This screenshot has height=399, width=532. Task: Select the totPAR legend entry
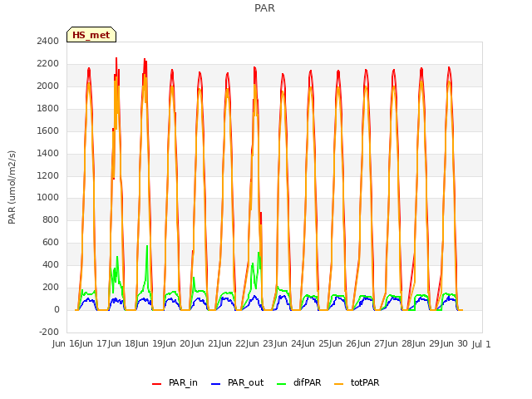tap(357, 382)
